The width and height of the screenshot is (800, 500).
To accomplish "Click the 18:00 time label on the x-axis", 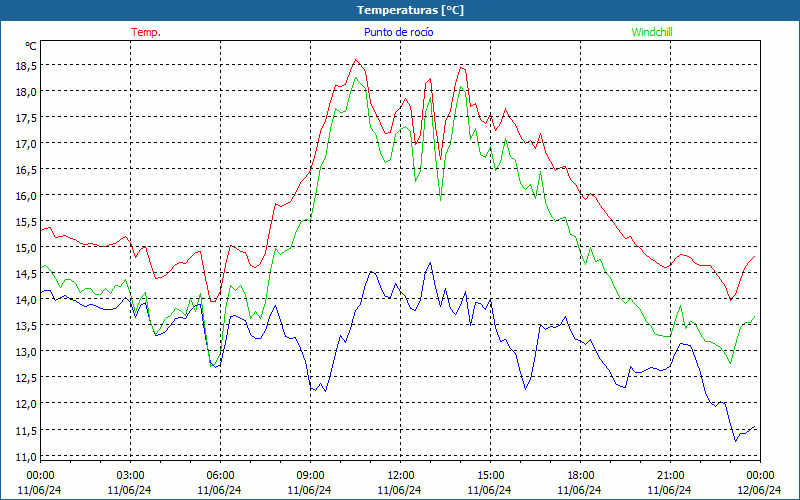I will coord(581,475).
